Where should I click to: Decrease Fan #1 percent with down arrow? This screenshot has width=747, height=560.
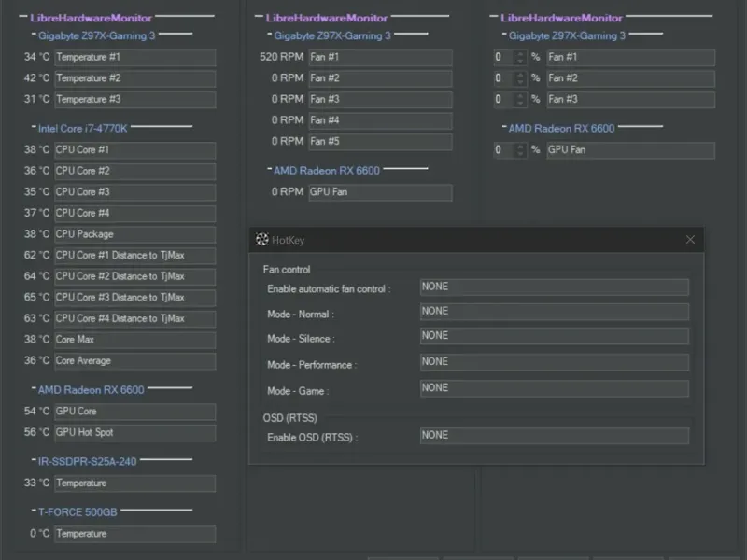tap(520, 61)
